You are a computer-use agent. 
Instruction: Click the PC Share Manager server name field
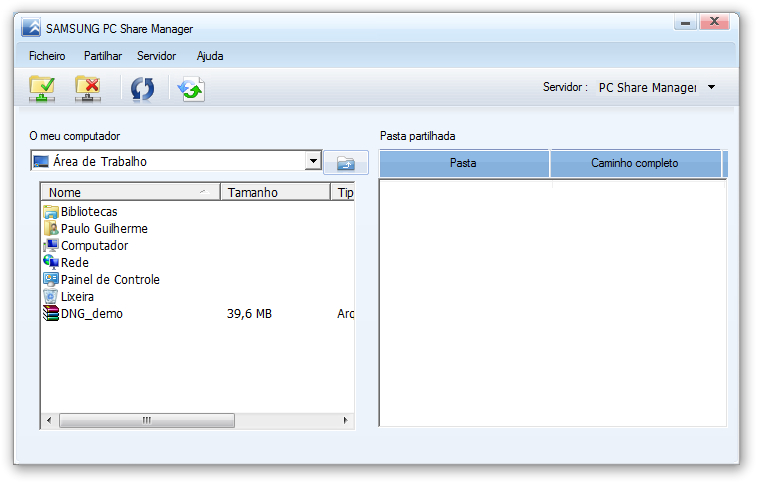coord(647,87)
